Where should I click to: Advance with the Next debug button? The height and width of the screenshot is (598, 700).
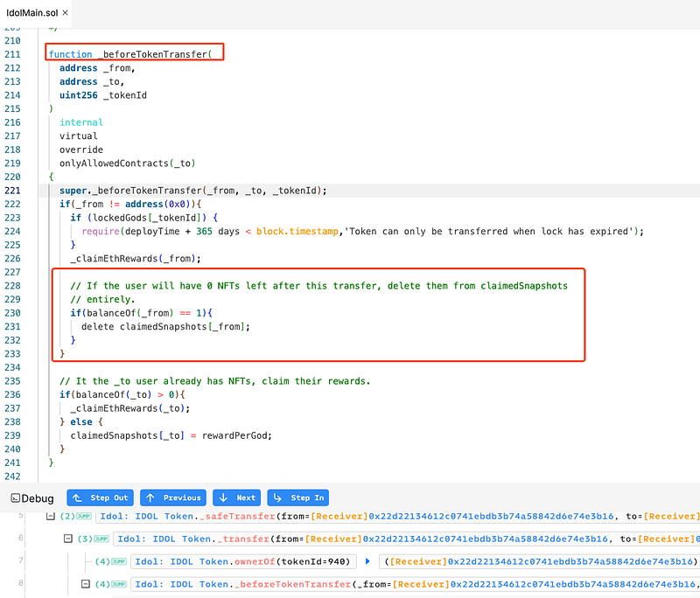[x=237, y=497]
